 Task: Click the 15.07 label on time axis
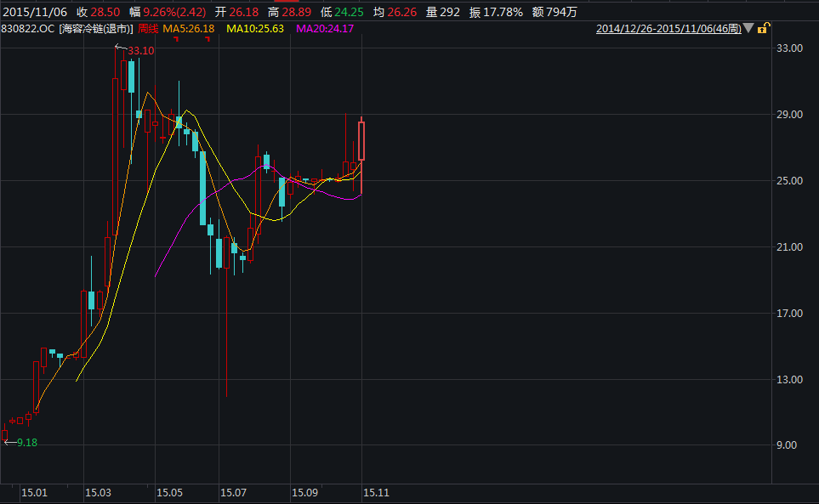(x=233, y=493)
